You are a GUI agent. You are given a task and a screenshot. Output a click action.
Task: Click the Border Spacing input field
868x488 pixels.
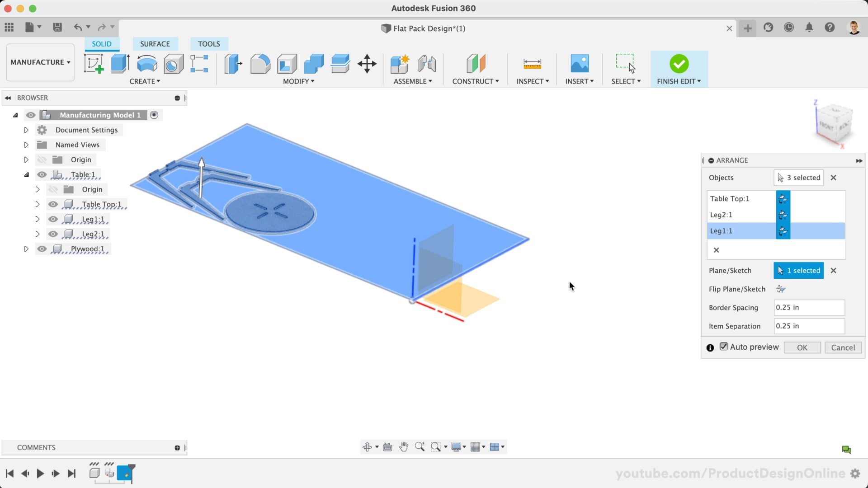click(x=809, y=308)
